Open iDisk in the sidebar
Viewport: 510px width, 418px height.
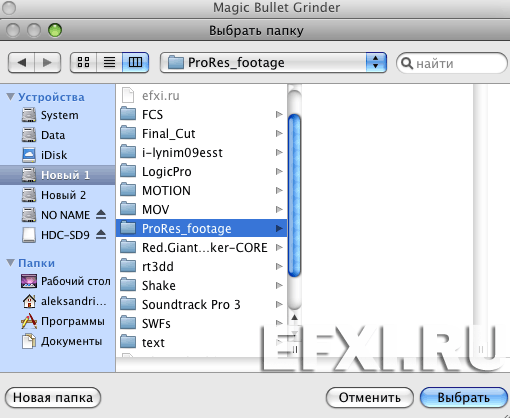point(57,155)
